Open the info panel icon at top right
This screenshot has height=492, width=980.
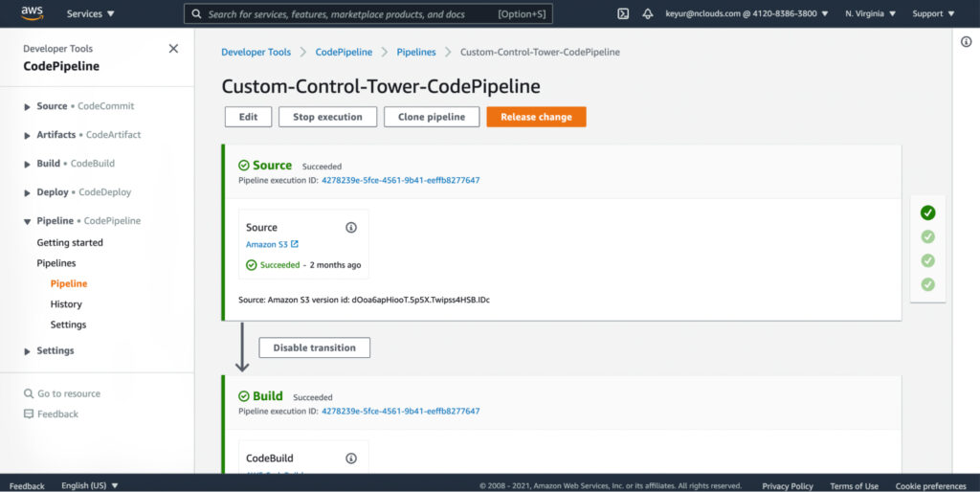click(x=967, y=42)
